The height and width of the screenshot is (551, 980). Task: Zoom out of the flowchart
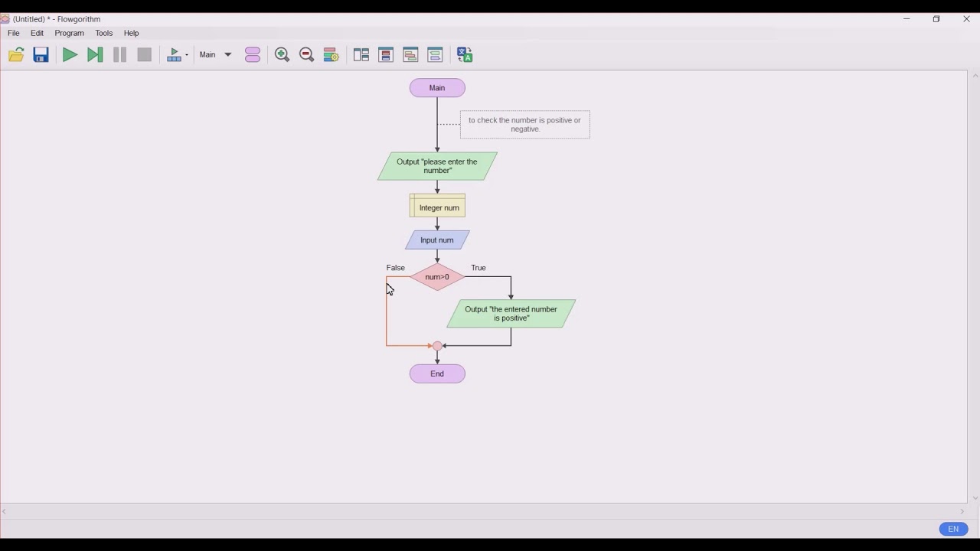click(306, 54)
